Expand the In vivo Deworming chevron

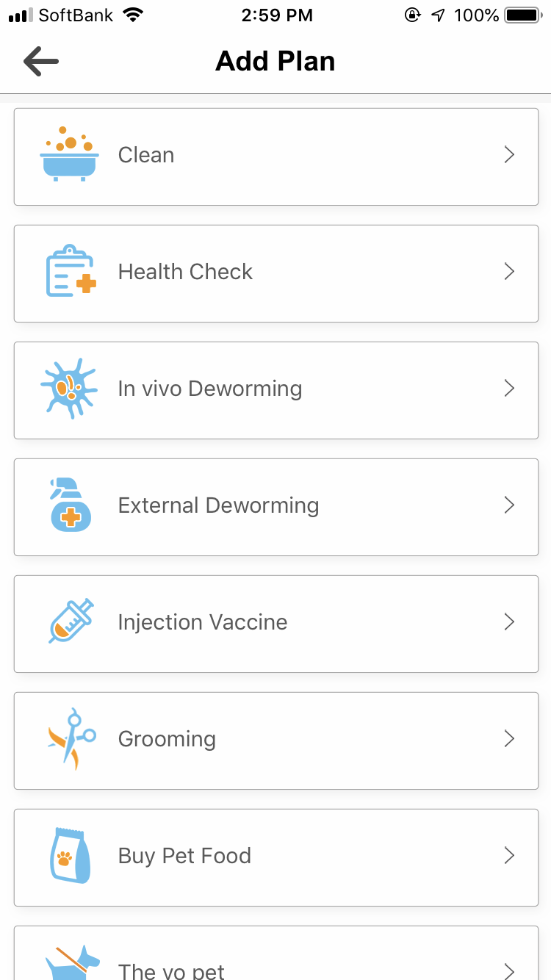(x=509, y=389)
